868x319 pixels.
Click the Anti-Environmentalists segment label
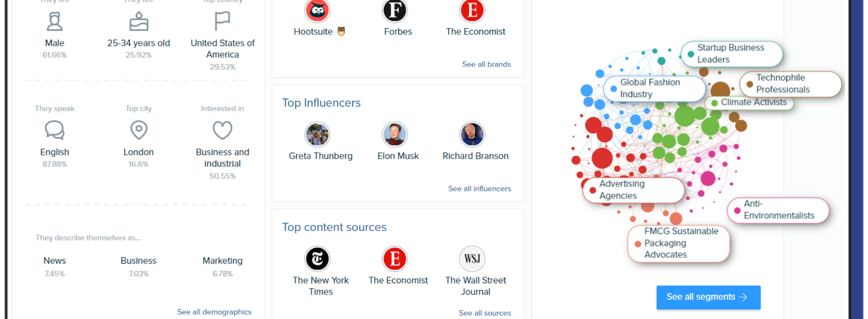pyautogui.click(x=778, y=210)
